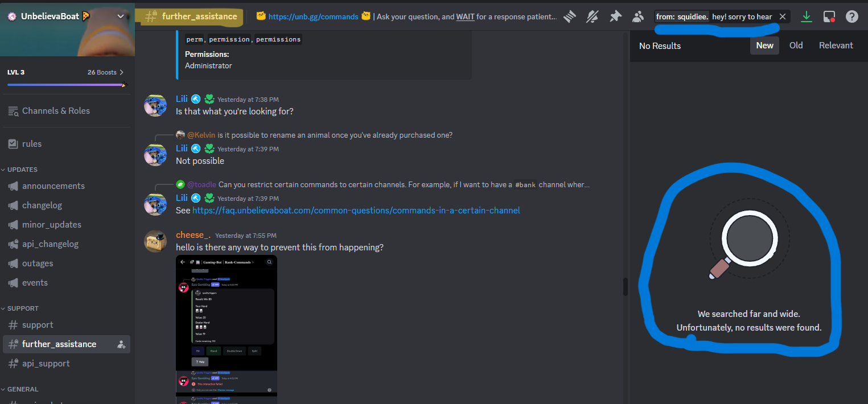Click the 'LVL 3' boost level label

pos(16,72)
